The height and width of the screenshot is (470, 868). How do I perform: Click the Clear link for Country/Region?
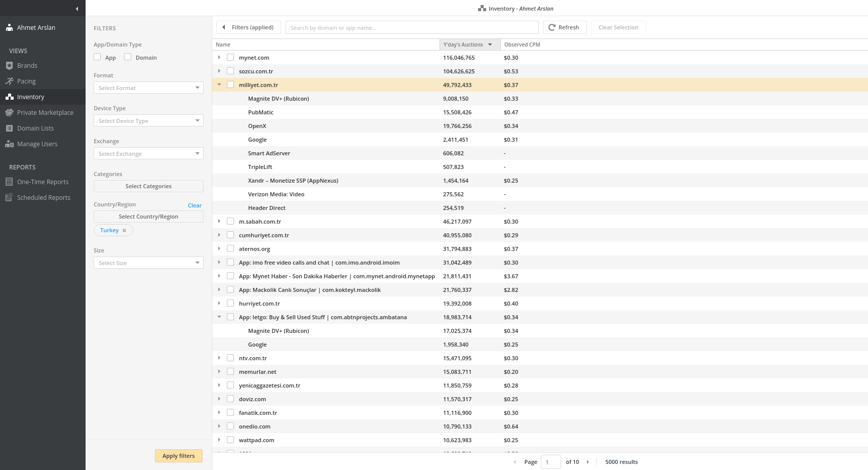[194, 205]
